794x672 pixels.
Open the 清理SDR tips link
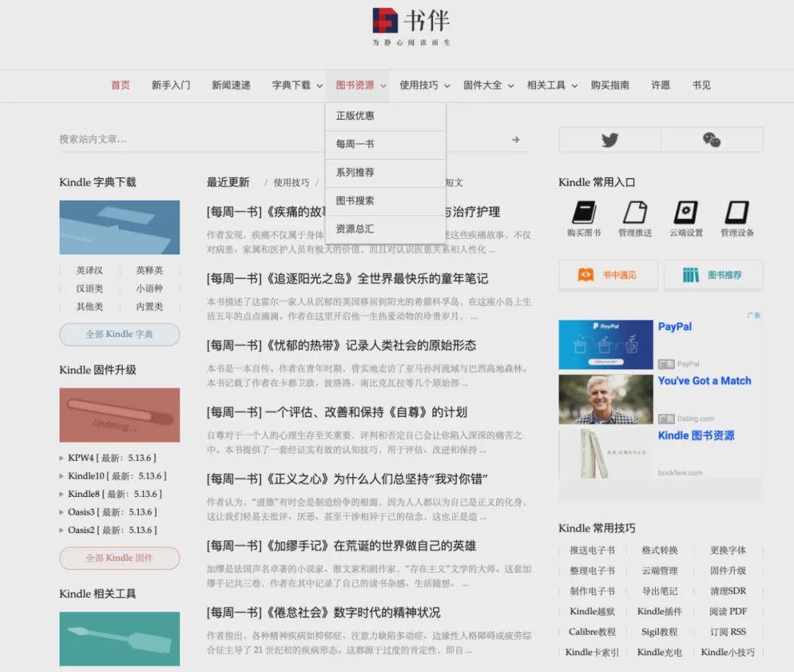tap(728, 591)
